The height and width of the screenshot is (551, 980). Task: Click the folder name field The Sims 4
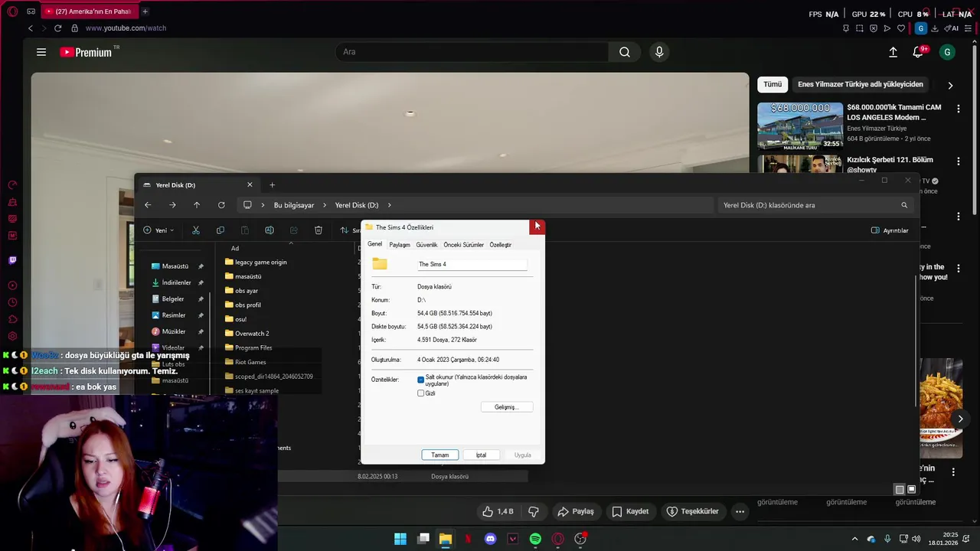472,264
